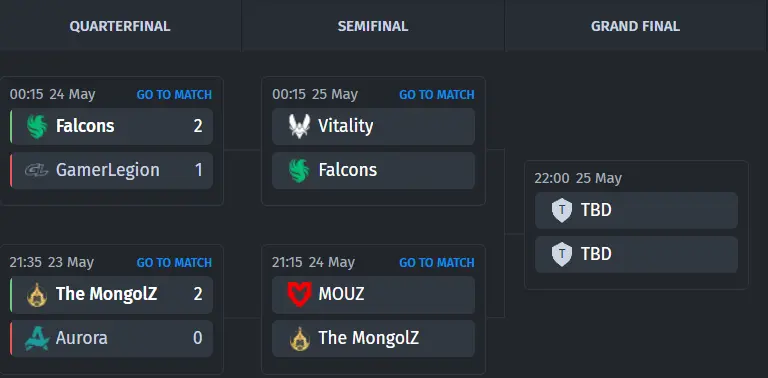Click the second TBD shield icon

coord(562,255)
